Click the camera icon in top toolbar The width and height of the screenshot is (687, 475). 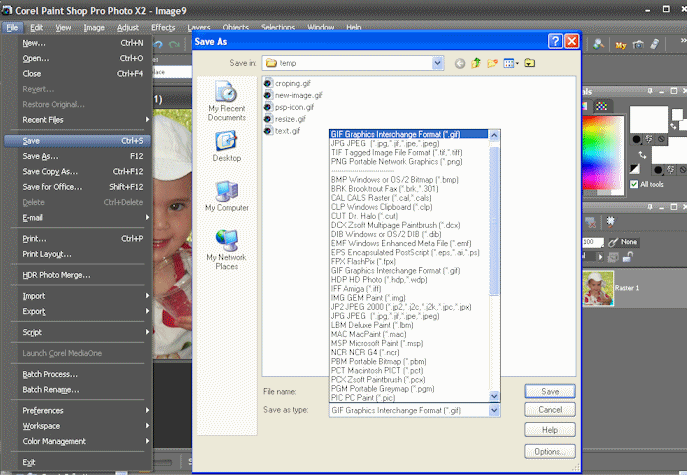tap(638, 44)
